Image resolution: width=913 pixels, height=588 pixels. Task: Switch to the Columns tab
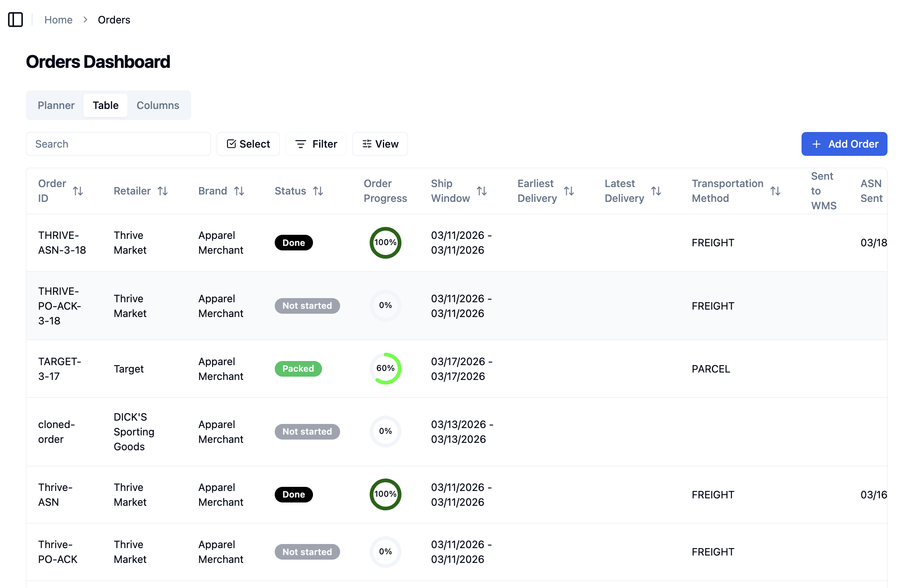158,105
